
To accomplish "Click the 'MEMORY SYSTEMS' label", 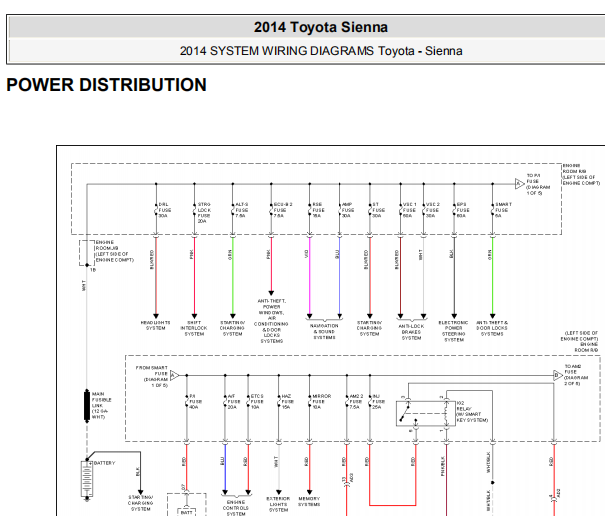I will click(x=309, y=502).
